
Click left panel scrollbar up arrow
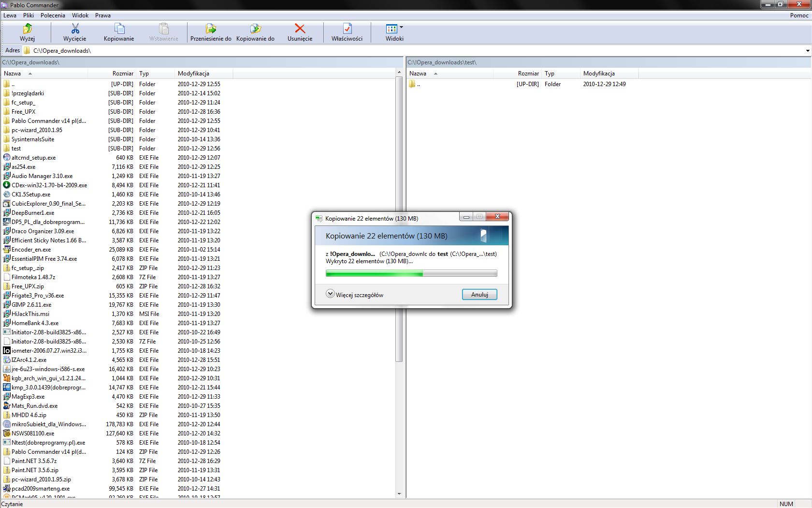click(399, 72)
